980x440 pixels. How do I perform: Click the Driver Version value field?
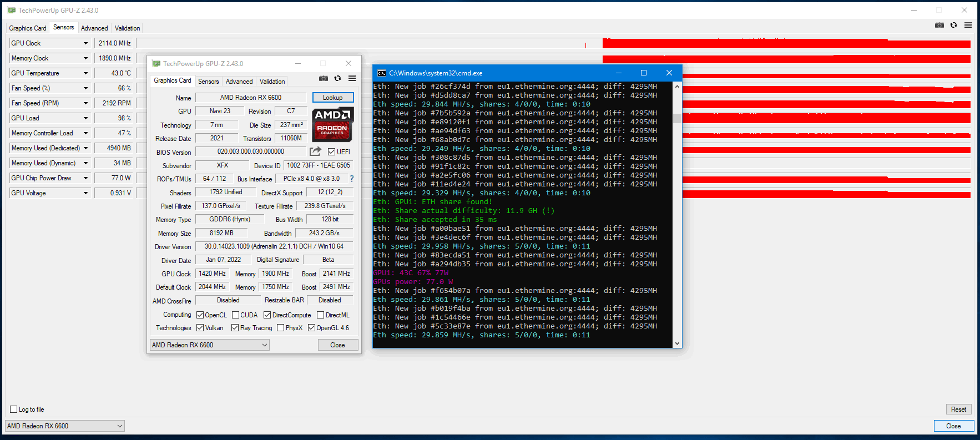[x=274, y=246]
